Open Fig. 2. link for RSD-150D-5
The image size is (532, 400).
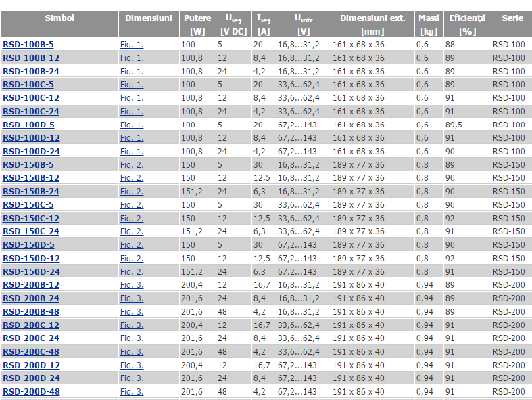tap(132, 245)
